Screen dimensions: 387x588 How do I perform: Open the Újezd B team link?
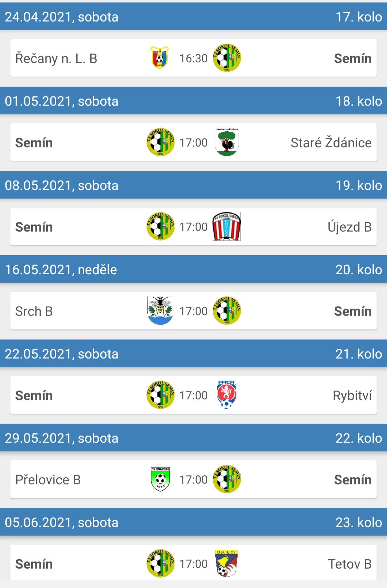click(350, 227)
